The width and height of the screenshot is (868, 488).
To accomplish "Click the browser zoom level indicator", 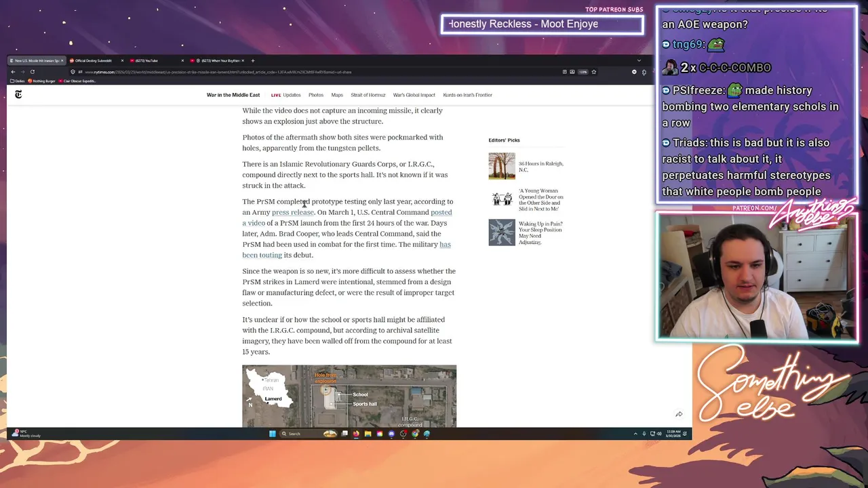I will pos(583,72).
